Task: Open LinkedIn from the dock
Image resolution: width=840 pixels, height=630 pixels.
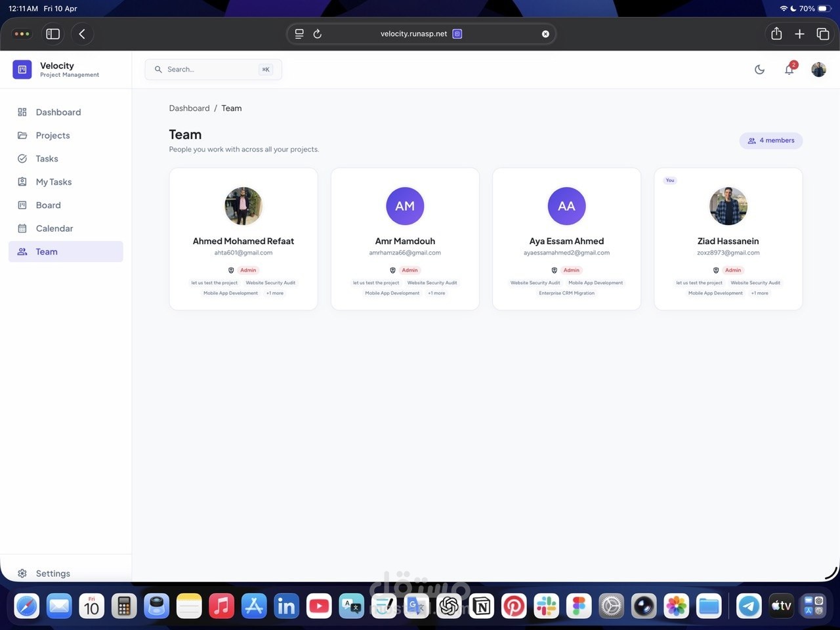Action: [x=286, y=606]
